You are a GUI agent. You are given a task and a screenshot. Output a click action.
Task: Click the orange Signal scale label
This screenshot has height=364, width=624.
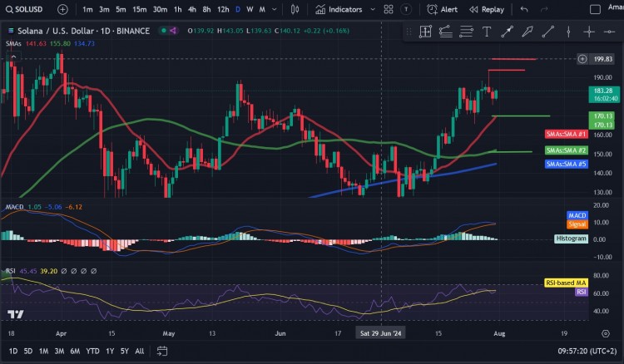coord(577,224)
